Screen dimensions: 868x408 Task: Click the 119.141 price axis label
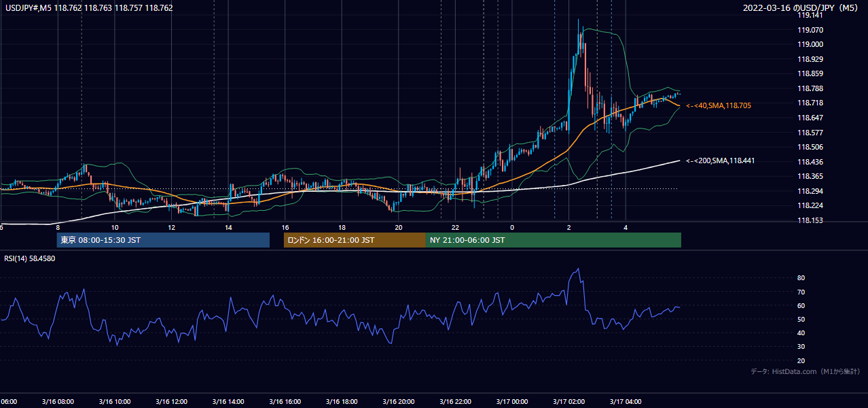coord(809,15)
